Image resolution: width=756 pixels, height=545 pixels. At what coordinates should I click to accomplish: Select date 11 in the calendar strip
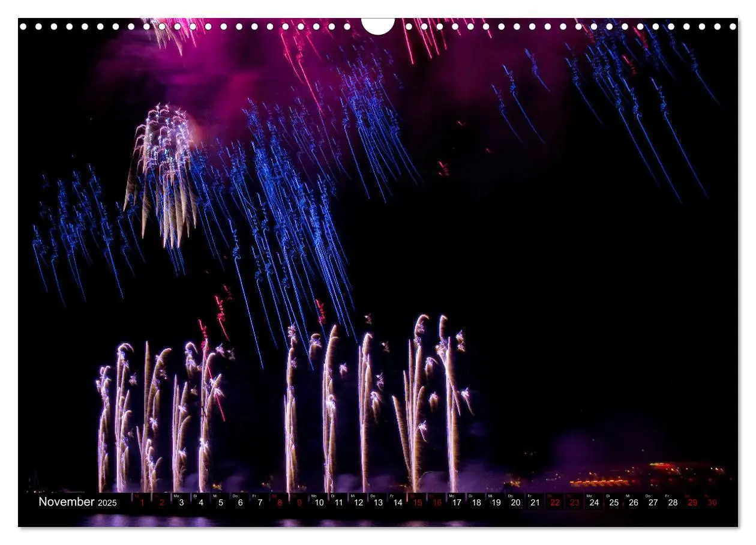(339, 502)
